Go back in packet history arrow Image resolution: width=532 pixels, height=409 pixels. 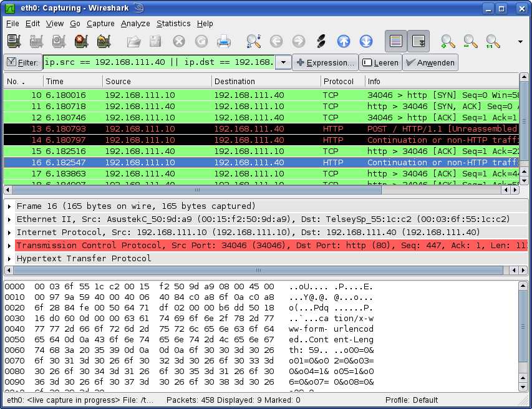tap(276, 41)
